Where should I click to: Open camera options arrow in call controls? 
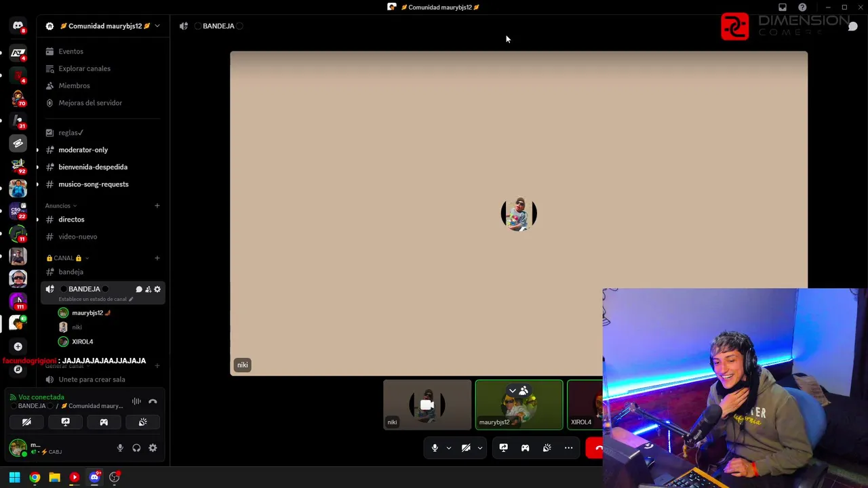tap(479, 448)
